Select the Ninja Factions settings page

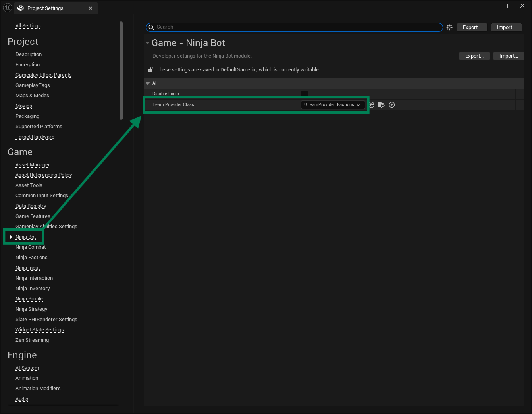click(31, 257)
